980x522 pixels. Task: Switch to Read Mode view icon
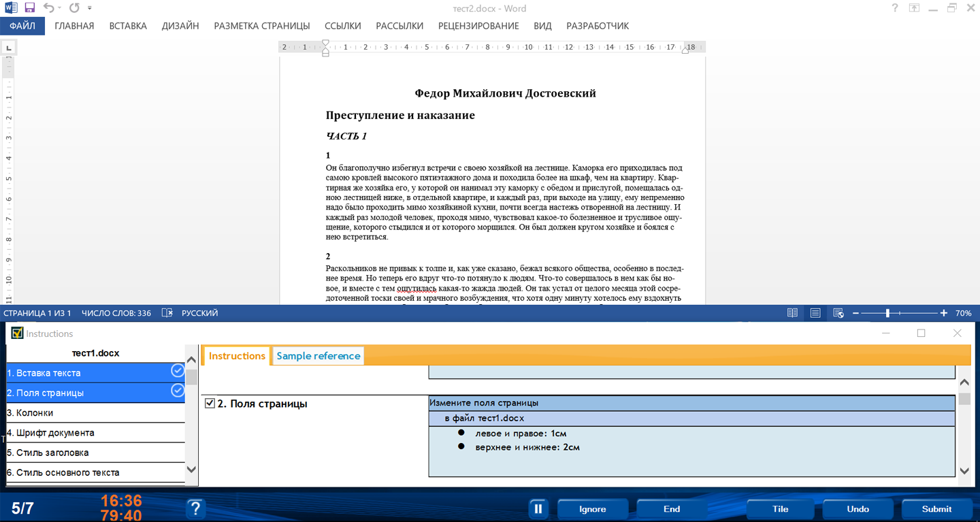tap(792, 313)
